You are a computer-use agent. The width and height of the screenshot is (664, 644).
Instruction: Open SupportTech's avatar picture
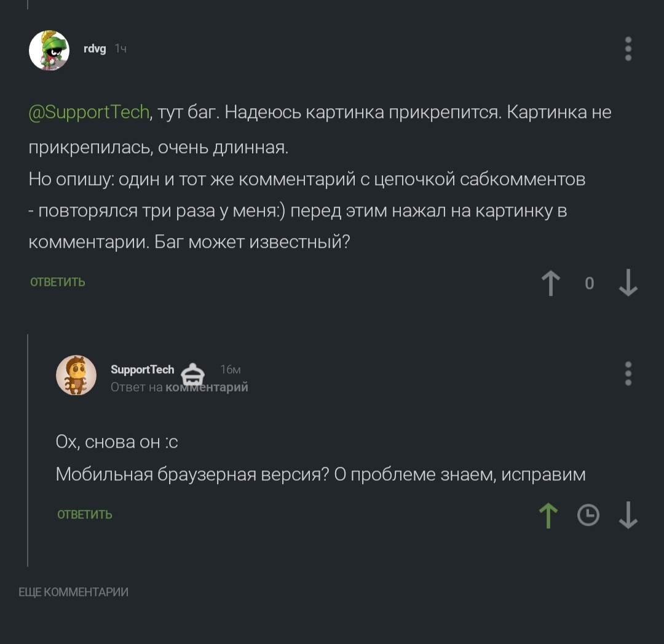(x=76, y=375)
